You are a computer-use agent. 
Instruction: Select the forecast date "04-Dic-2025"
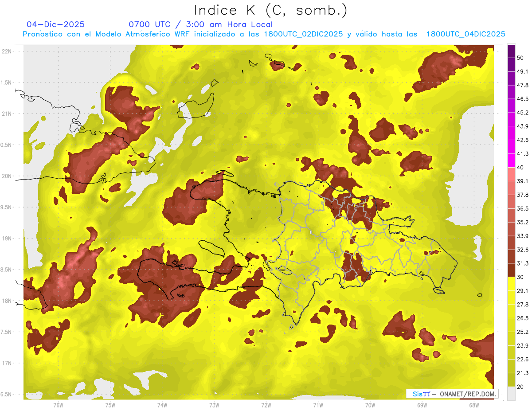[55, 24]
